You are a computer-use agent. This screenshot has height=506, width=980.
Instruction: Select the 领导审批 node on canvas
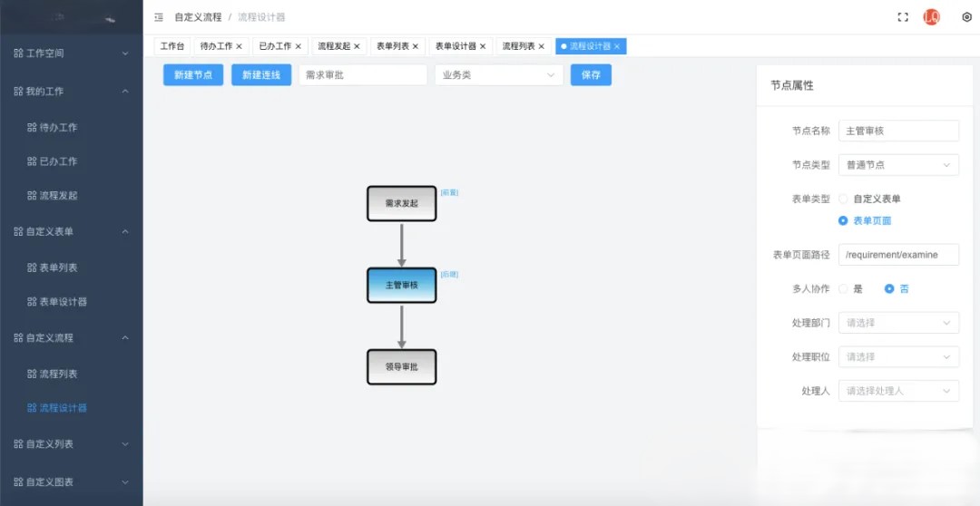pyautogui.click(x=401, y=367)
